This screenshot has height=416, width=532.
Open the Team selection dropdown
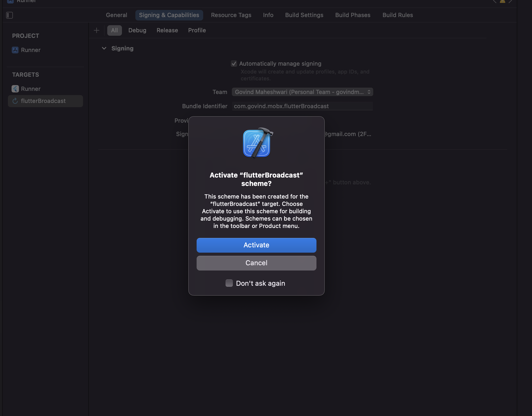[302, 92]
